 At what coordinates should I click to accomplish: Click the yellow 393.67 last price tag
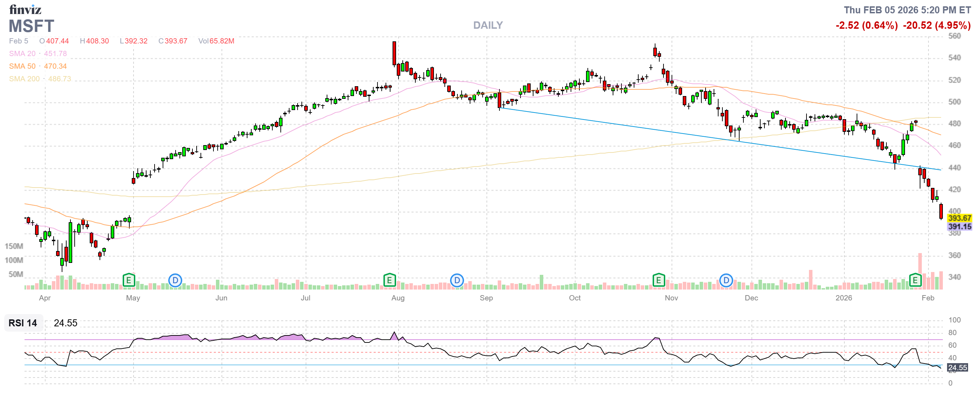pyautogui.click(x=959, y=218)
